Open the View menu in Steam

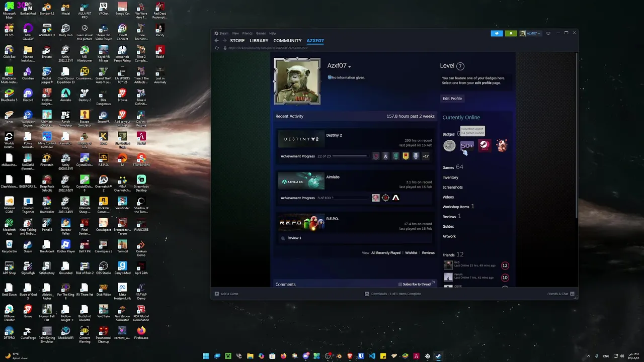pos(235,33)
